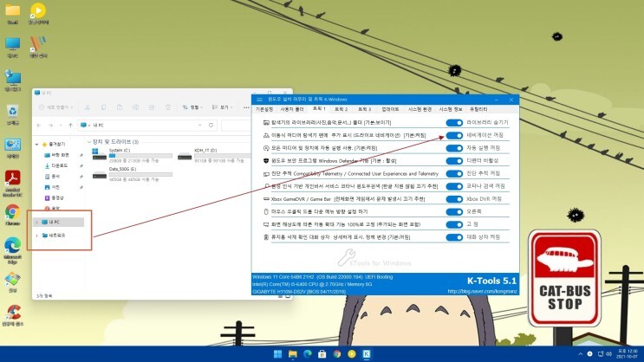Toggle the Cortana search switch
The height and width of the screenshot is (362, 644).
click(x=454, y=186)
